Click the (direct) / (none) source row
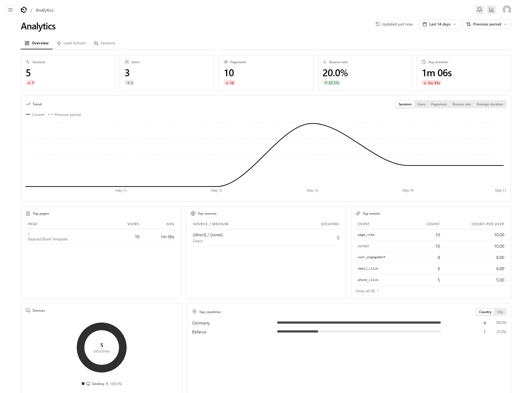Screen dimensions: 532x393 click(266, 238)
